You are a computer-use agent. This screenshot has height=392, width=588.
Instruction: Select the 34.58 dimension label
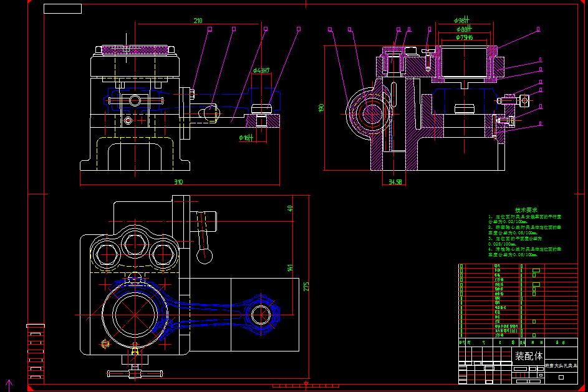coord(395,182)
